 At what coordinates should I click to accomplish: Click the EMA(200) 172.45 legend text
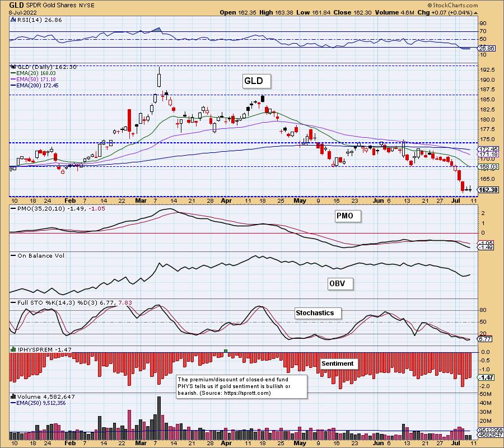click(38, 86)
